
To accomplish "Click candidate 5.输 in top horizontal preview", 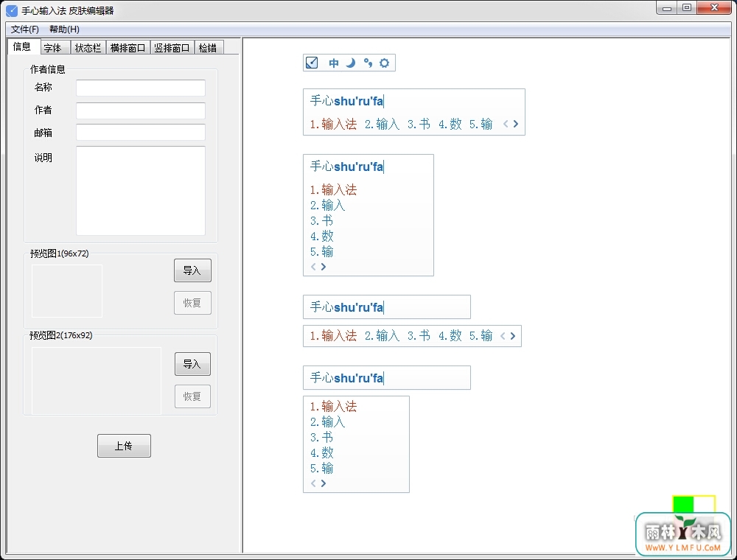I will click(x=481, y=124).
